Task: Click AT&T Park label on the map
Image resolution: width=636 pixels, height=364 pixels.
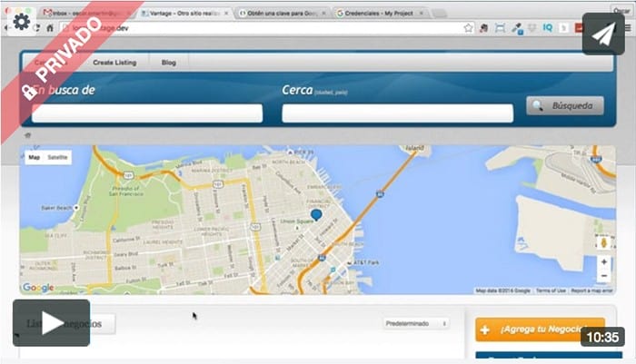Action: point(366,262)
